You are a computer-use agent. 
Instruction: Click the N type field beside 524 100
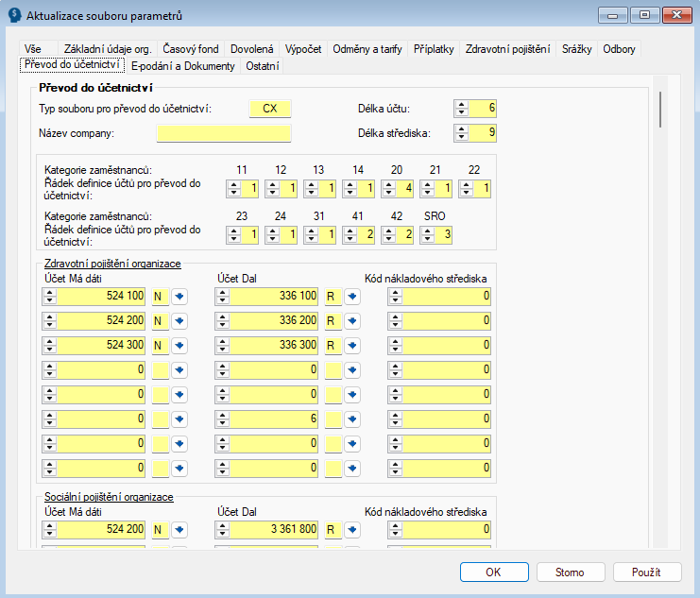(161, 296)
